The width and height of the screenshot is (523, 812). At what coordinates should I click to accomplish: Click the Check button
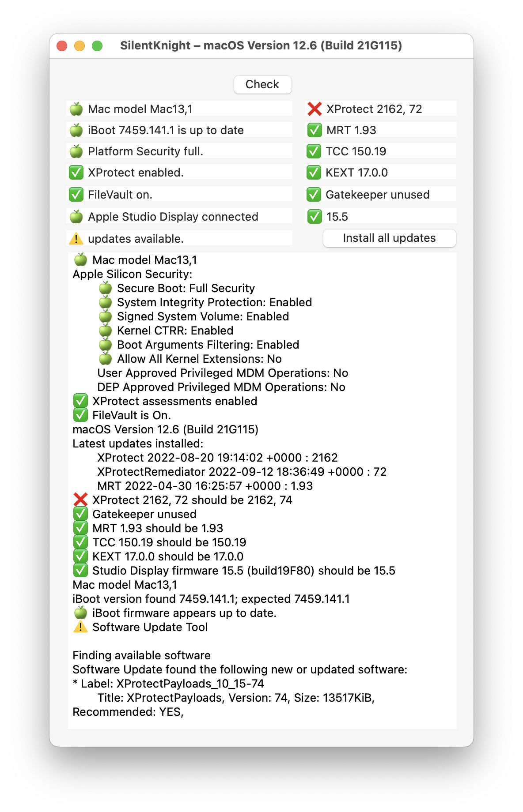(x=262, y=84)
